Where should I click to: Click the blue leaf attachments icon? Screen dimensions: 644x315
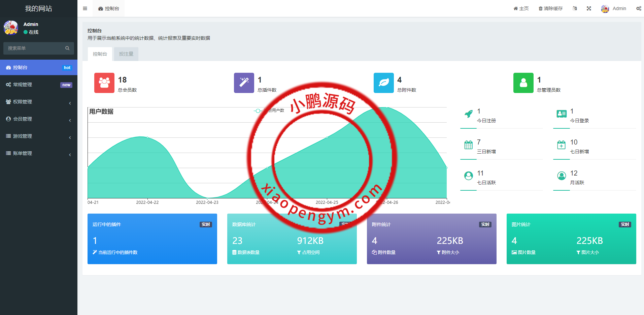[383, 83]
